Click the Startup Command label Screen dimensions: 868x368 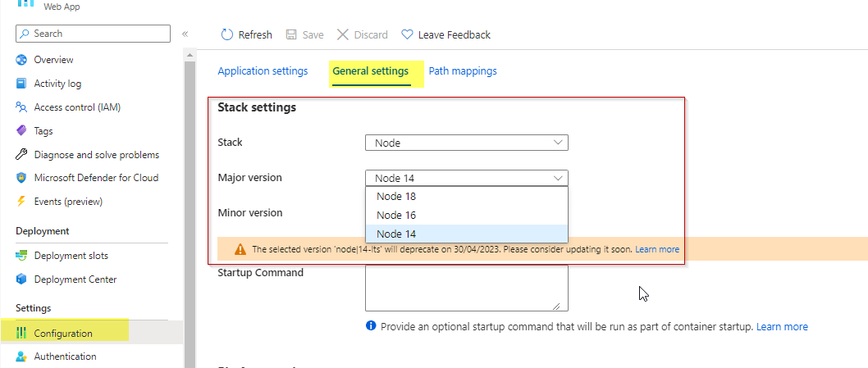click(x=261, y=272)
